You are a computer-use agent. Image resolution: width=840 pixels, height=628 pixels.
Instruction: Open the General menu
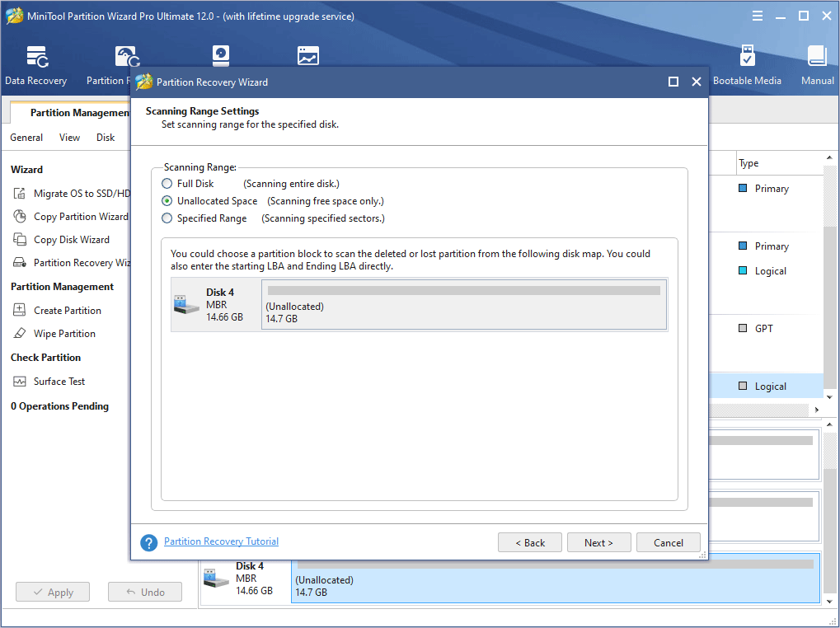coord(26,138)
